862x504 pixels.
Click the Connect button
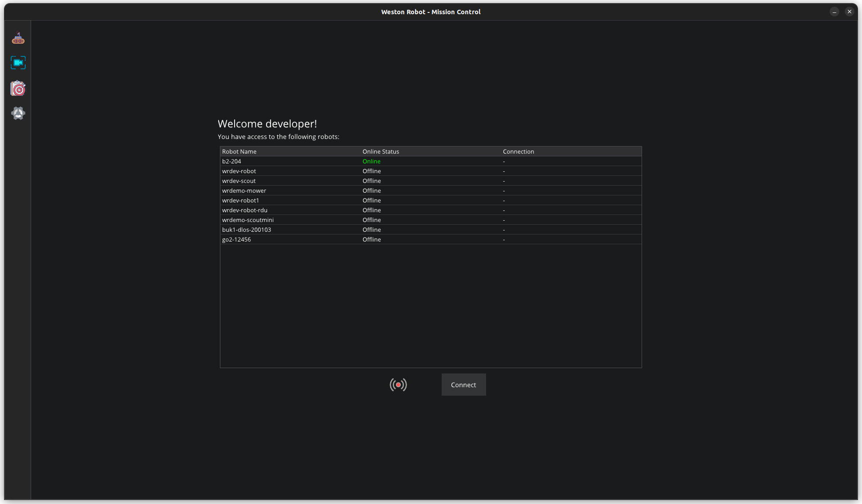[x=463, y=385]
